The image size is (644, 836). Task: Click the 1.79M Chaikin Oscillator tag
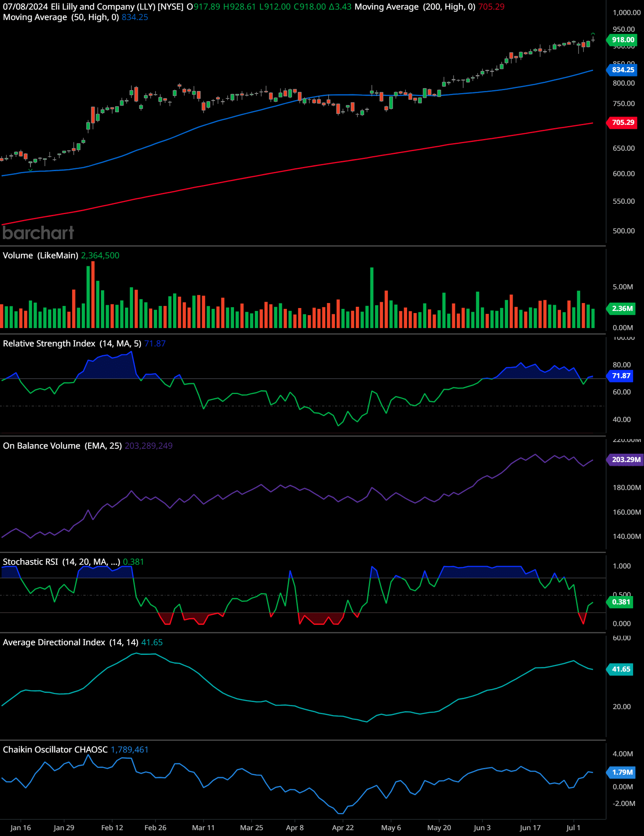tap(622, 772)
